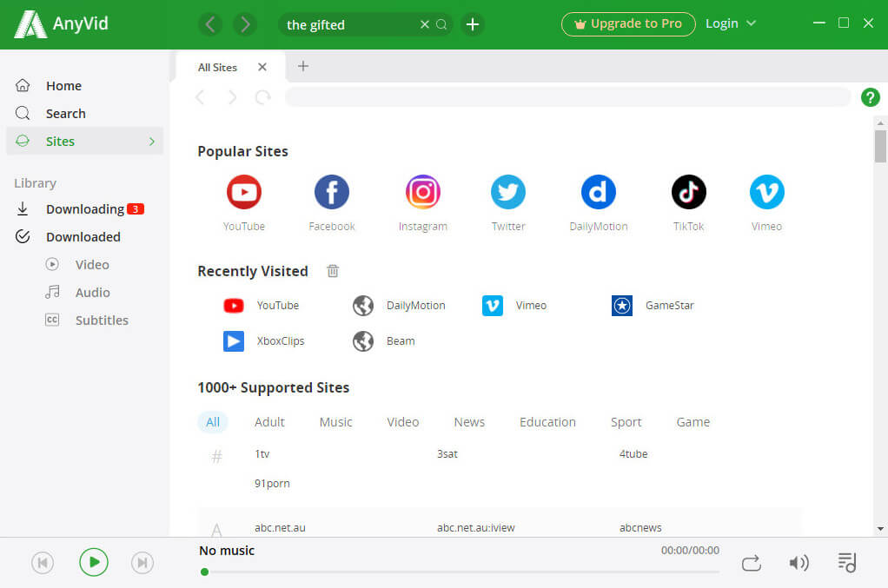Image resolution: width=888 pixels, height=588 pixels.
Task: Filter supported sites by Sport
Action: point(626,422)
